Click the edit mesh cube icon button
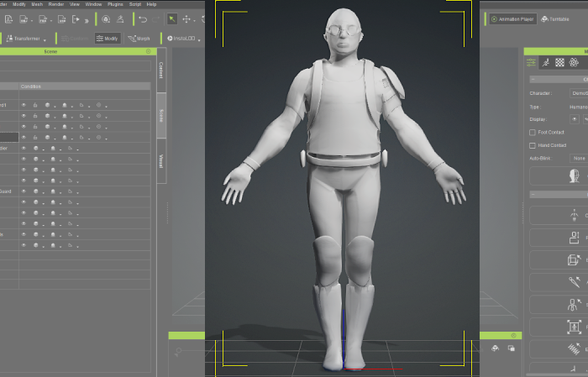Screen dimensions: 588x377 coord(574,259)
